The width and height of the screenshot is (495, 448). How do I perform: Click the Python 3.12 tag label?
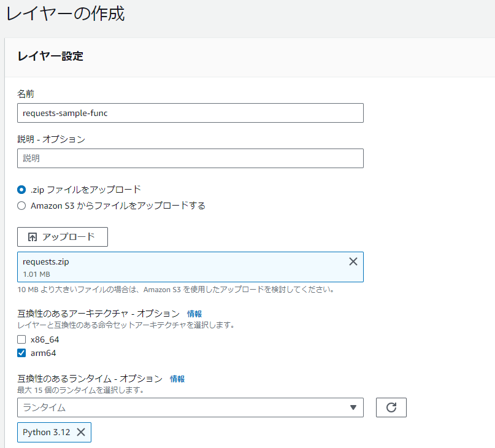click(47, 432)
